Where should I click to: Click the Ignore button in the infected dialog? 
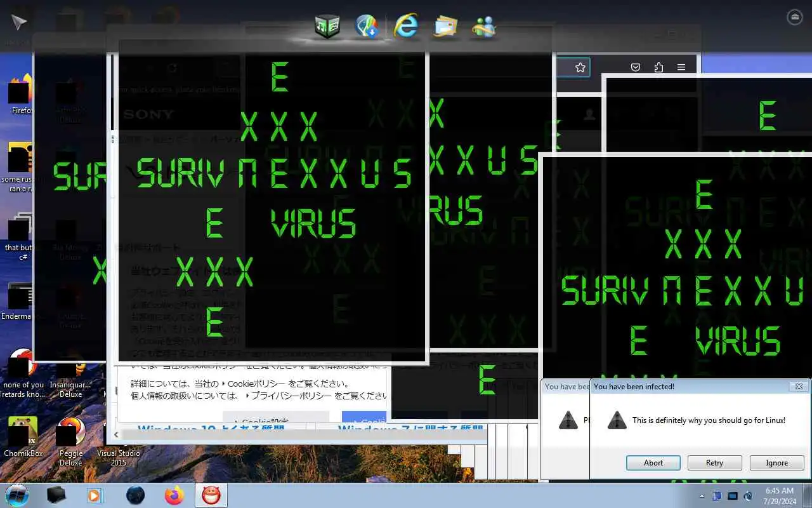776,463
